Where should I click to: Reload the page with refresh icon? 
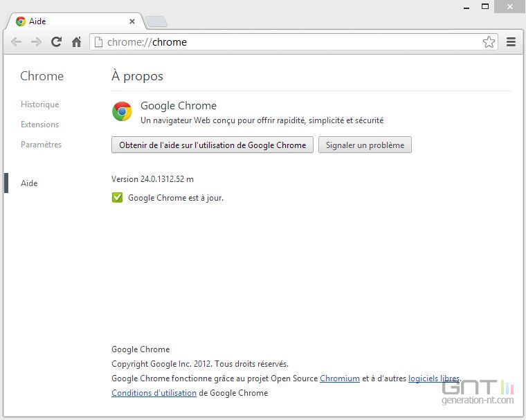pyautogui.click(x=56, y=42)
